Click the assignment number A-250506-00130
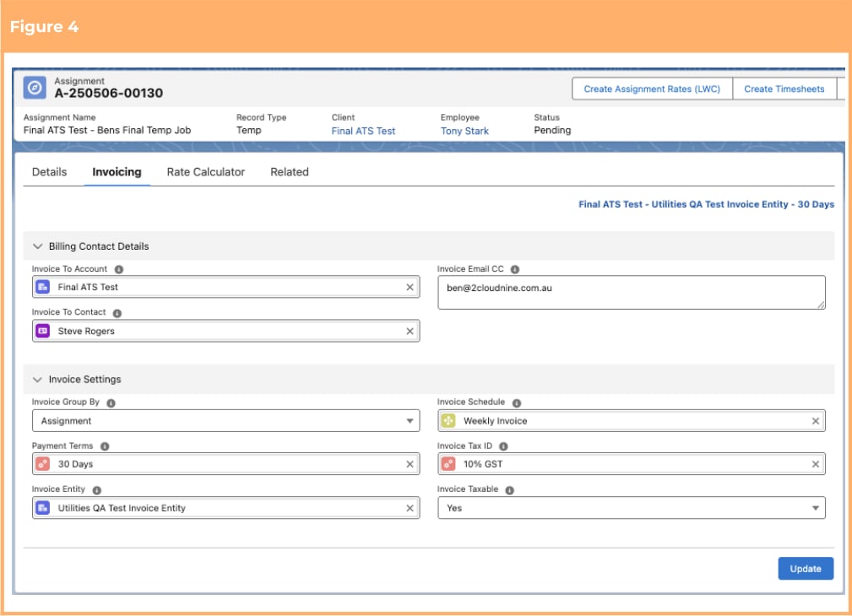The width and height of the screenshot is (852, 616). click(x=109, y=93)
